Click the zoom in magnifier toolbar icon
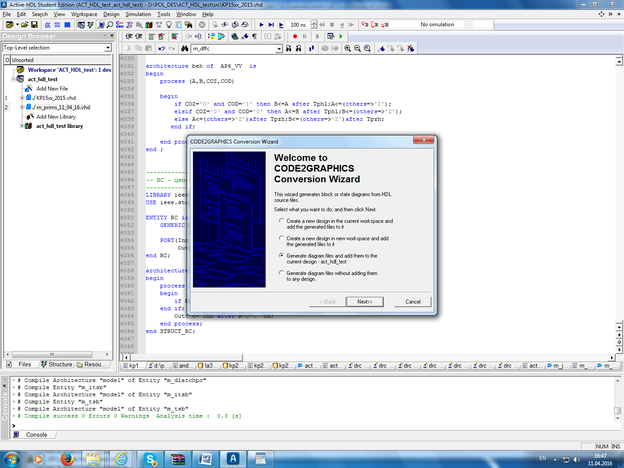This screenshot has width=624, height=468. coord(348,48)
